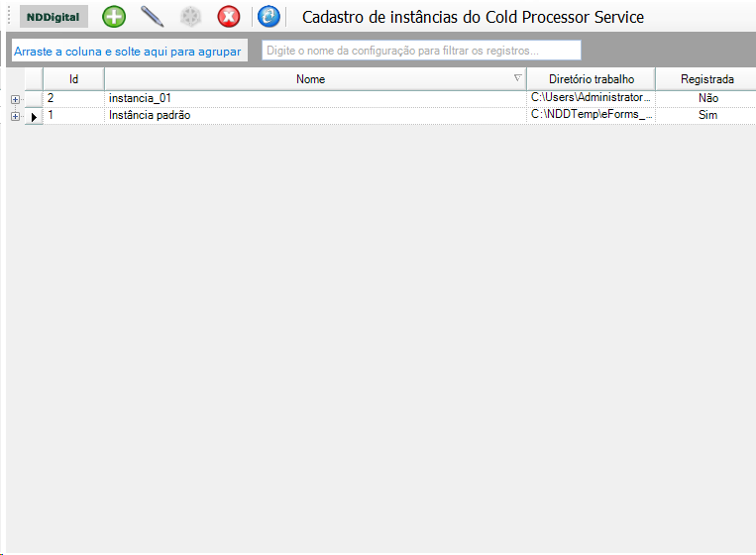
Task: Select the C:\NDDTemp\eForms directory cell
Action: point(592,115)
